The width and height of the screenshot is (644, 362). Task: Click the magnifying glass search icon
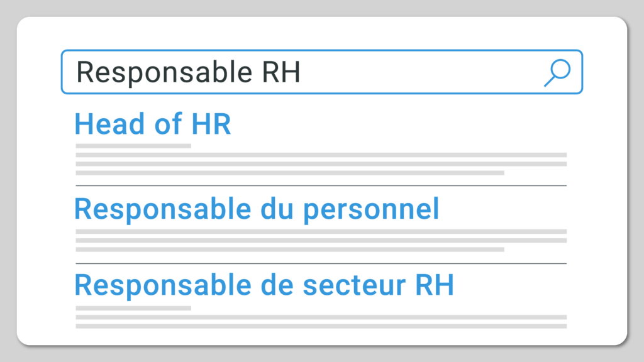pos(557,72)
